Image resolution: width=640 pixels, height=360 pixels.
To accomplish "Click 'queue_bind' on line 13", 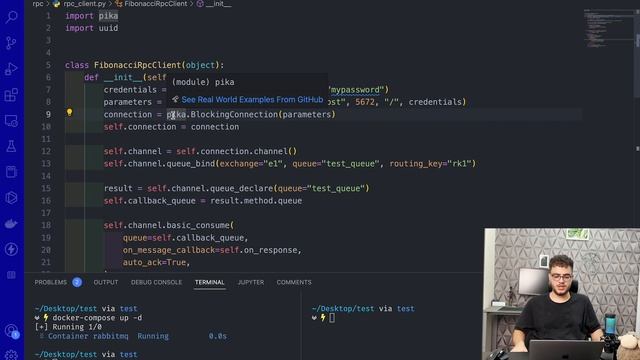I will [191, 164].
